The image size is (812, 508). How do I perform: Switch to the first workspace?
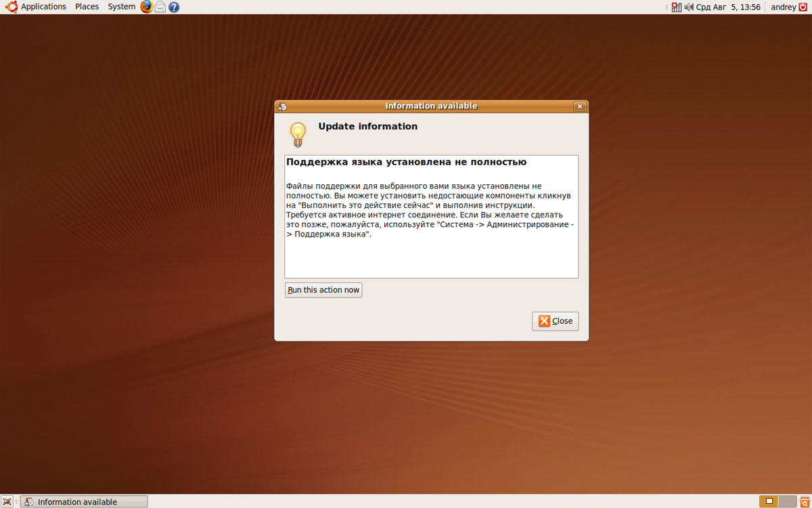(769, 502)
